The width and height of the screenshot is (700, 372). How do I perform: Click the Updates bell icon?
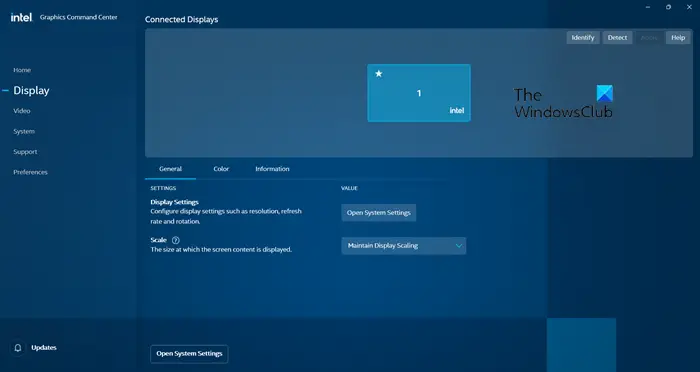(x=18, y=348)
